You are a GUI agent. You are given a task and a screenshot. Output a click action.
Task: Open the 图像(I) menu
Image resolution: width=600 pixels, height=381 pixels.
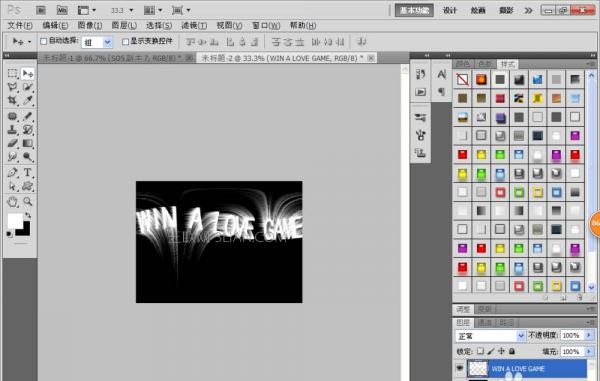(x=90, y=25)
